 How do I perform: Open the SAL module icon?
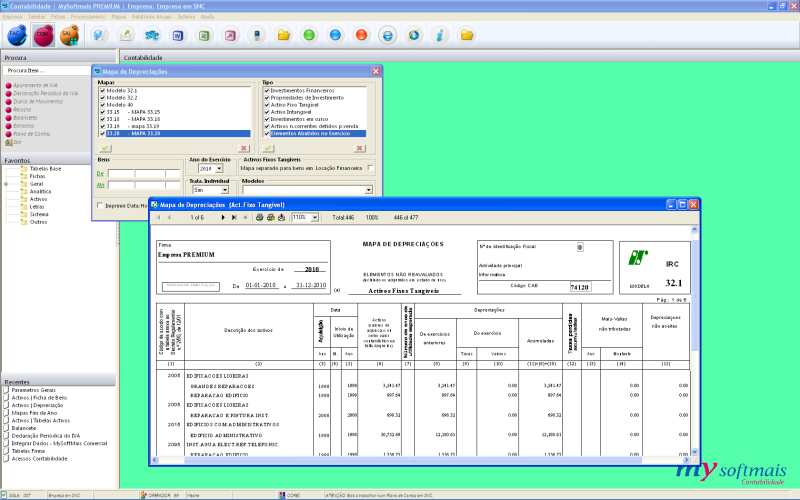tap(69, 35)
